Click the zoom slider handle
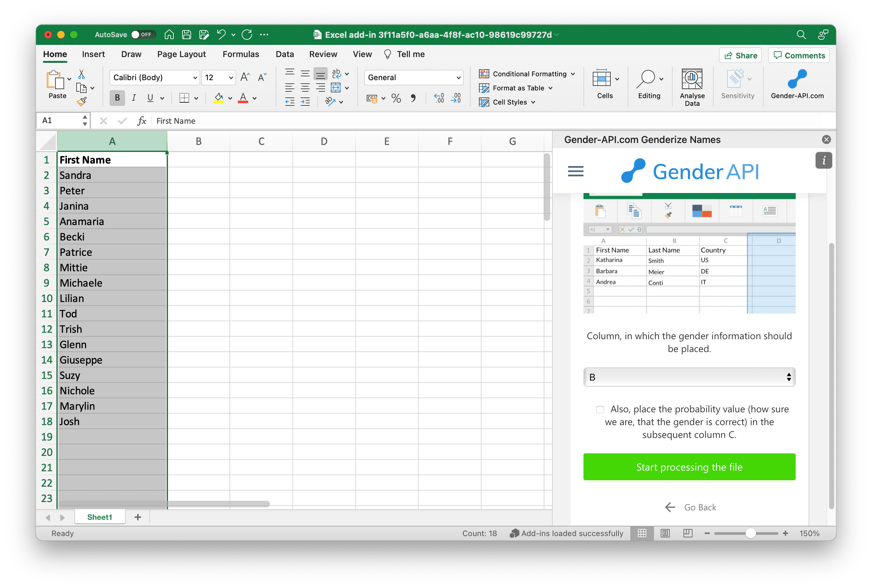Viewport: 872px width, 588px height. [x=750, y=533]
